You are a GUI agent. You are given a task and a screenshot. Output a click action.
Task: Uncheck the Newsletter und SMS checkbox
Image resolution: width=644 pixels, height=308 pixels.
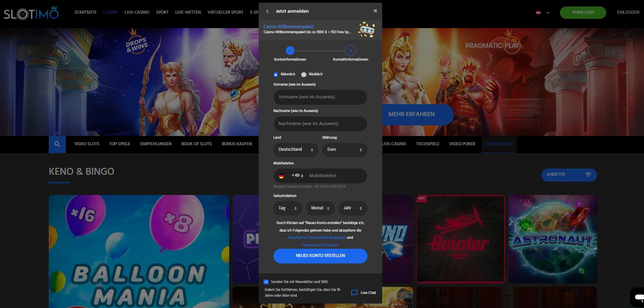(266, 282)
